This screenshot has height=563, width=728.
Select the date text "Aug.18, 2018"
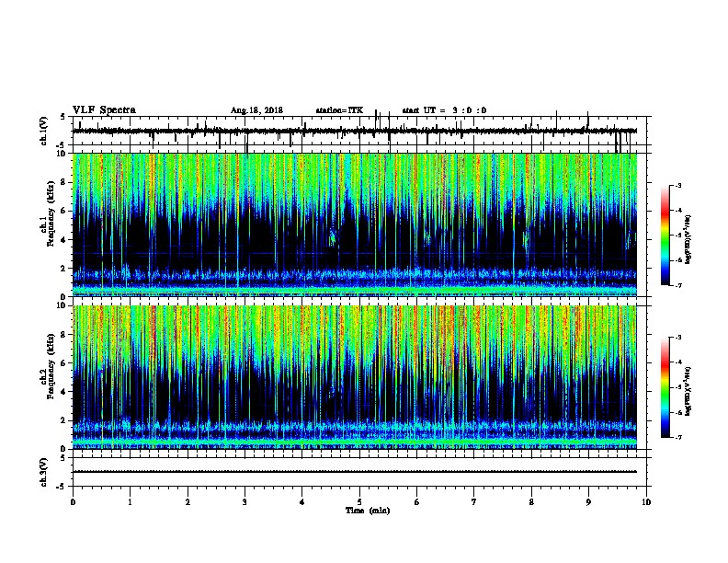pyautogui.click(x=256, y=110)
